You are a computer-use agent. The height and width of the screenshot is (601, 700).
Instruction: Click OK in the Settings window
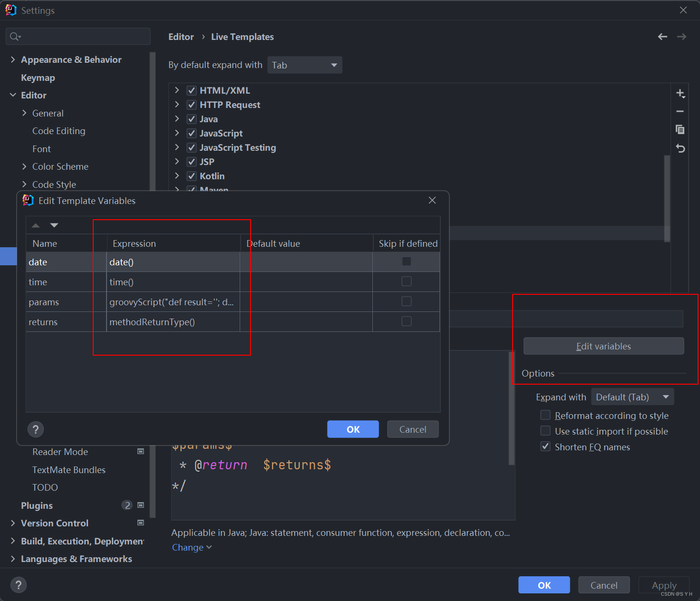click(x=544, y=585)
